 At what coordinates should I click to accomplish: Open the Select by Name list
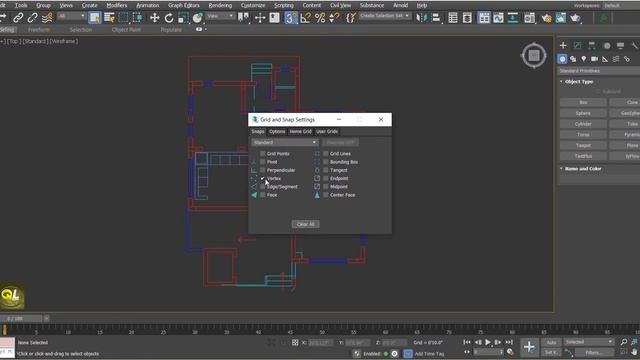109,18
